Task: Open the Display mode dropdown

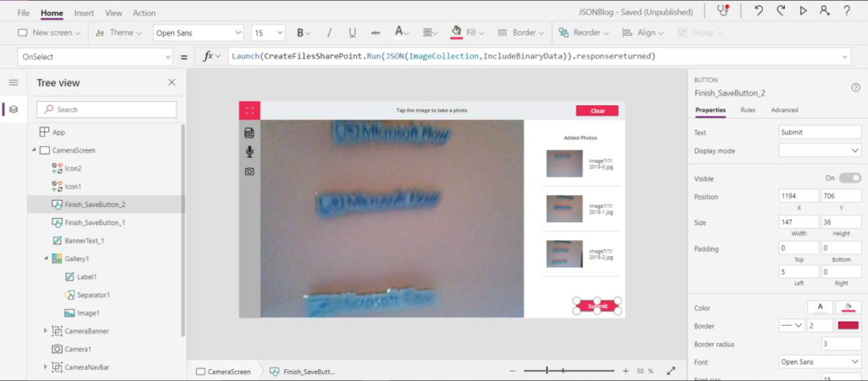Action: (820, 151)
